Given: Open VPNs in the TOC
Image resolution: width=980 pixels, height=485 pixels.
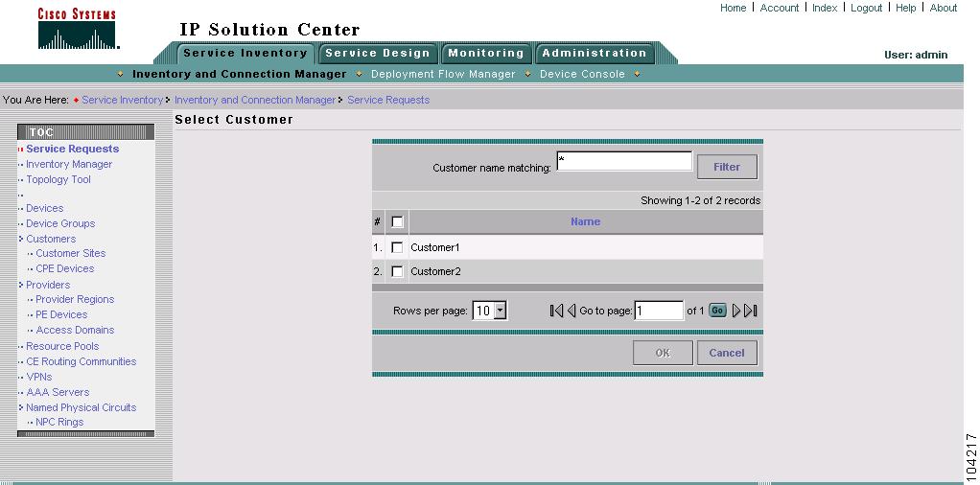Looking at the screenshot, I should 39,377.
